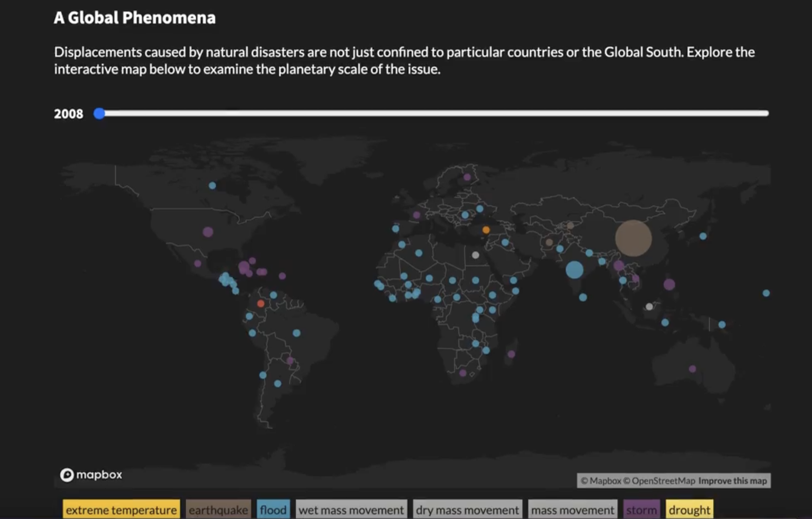
Task: Click the 2008 year label
Action: (x=68, y=114)
